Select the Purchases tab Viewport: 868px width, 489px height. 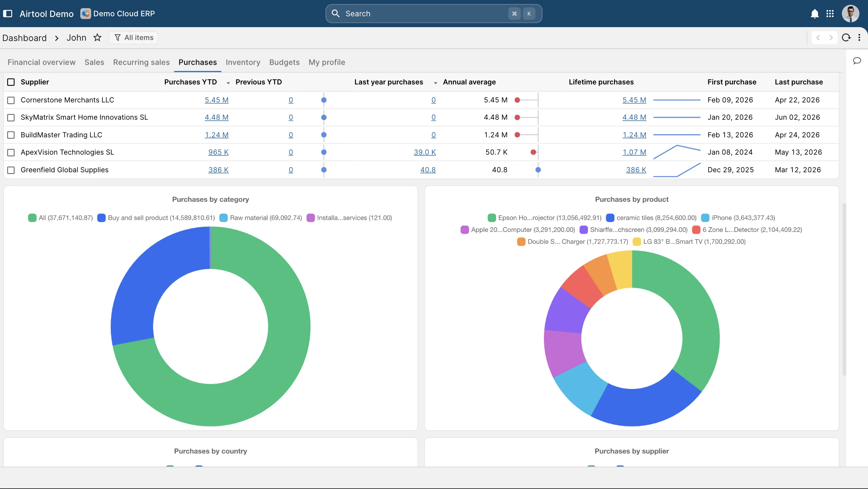(x=198, y=62)
